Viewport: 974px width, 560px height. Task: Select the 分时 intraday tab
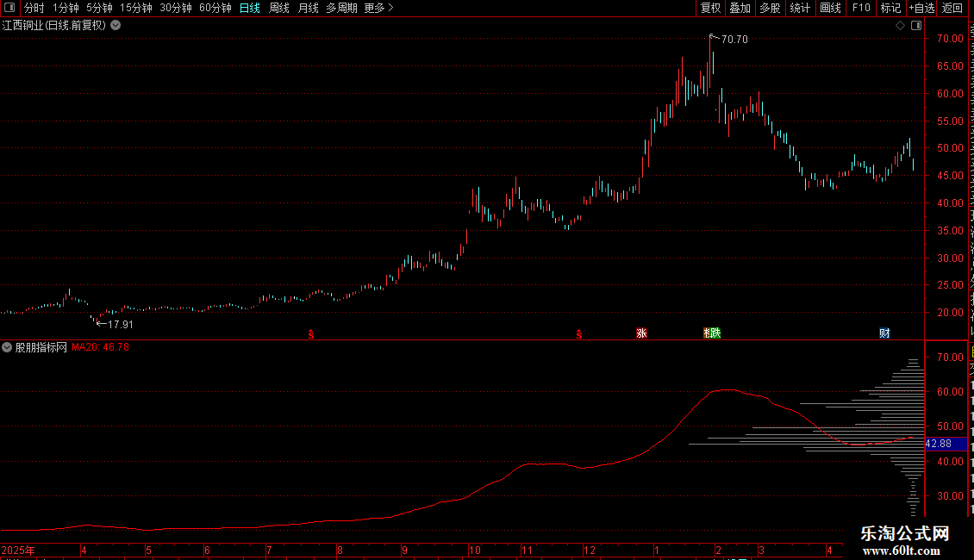(x=34, y=8)
